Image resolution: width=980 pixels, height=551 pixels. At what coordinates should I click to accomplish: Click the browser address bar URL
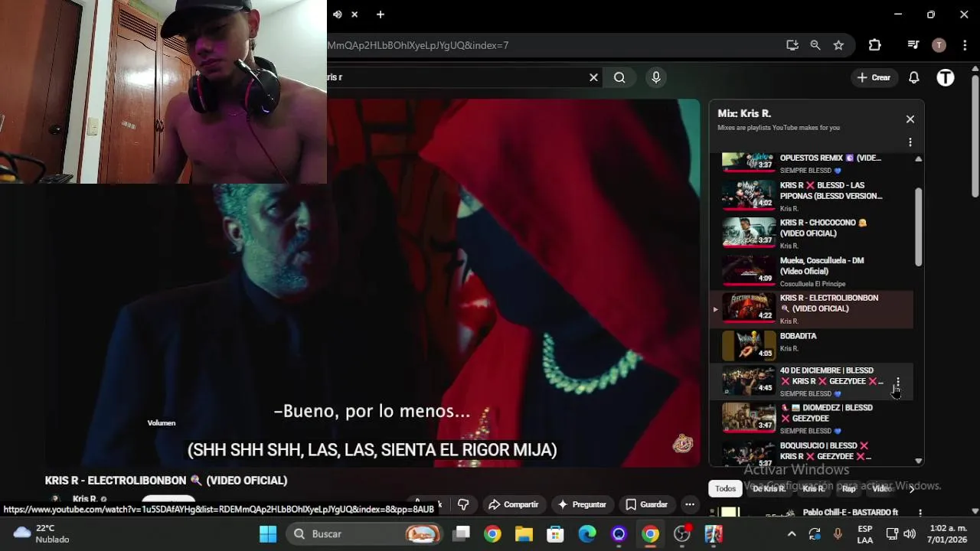tap(418, 45)
